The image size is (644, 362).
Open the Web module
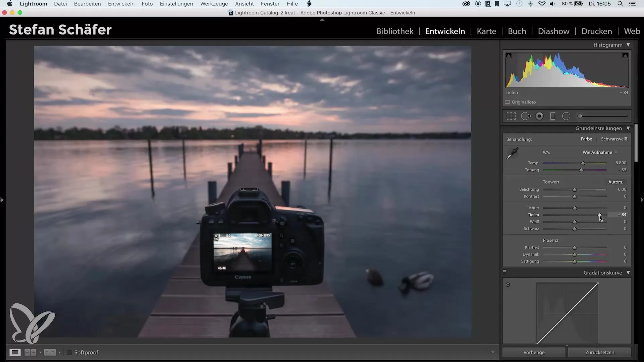632,31
